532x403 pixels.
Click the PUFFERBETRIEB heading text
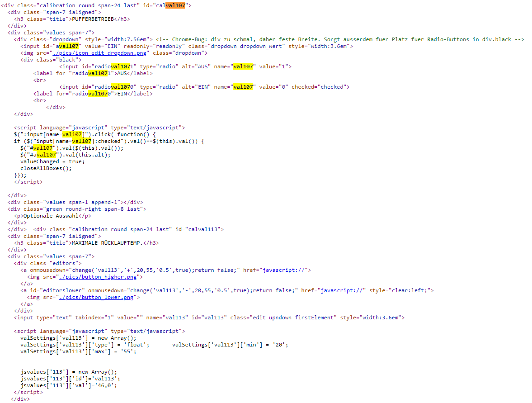[x=93, y=19]
